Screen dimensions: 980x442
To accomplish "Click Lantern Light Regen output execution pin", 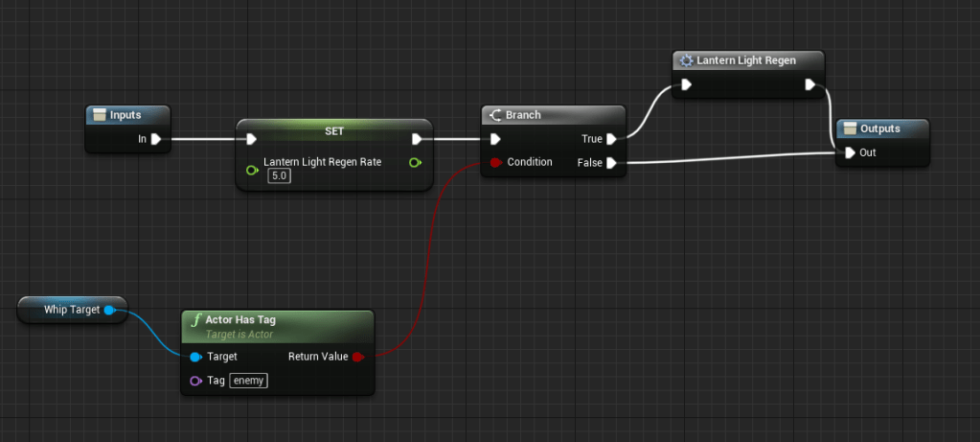I will tap(810, 84).
